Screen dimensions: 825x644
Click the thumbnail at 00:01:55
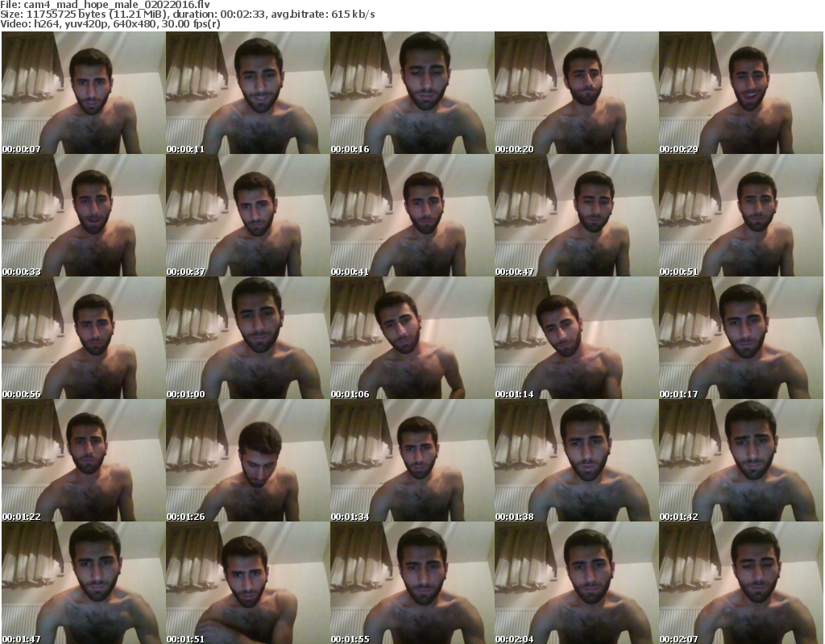(412, 583)
